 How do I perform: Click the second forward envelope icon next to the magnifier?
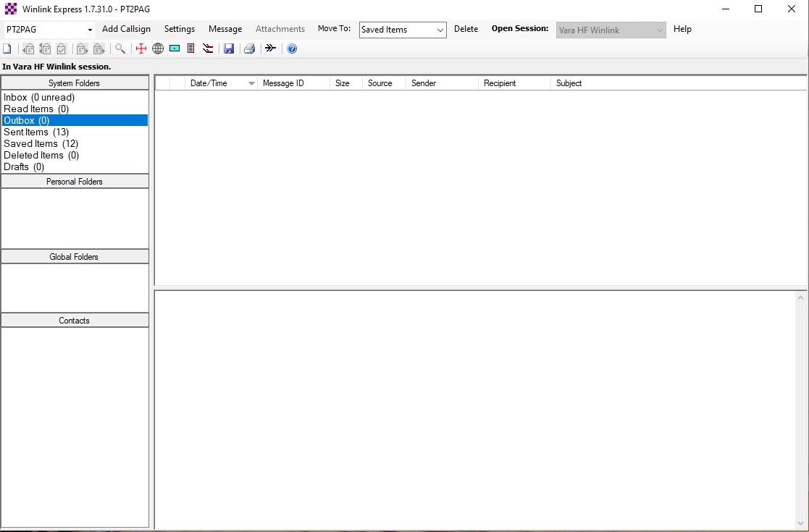coord(98,49)
